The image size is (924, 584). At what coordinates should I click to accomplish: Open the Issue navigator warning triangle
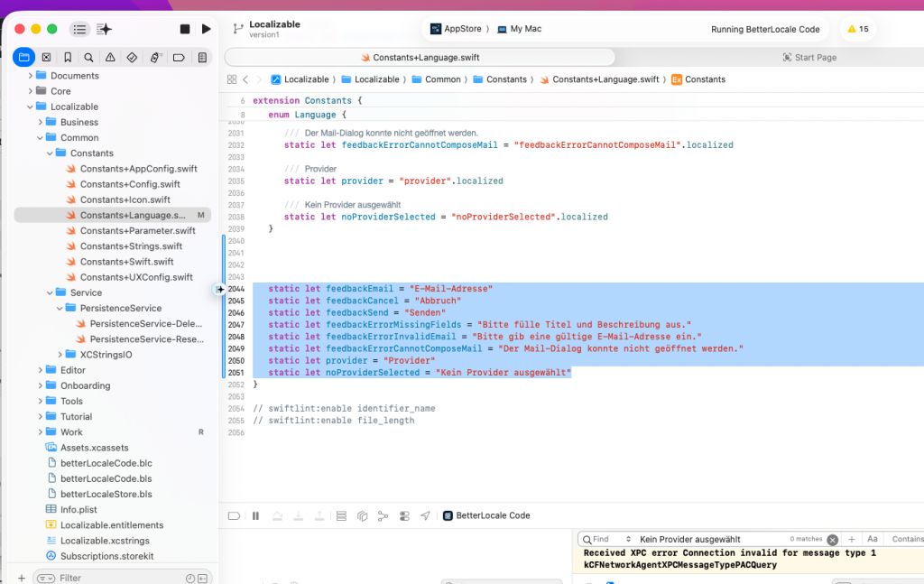[x=110, y=58]
